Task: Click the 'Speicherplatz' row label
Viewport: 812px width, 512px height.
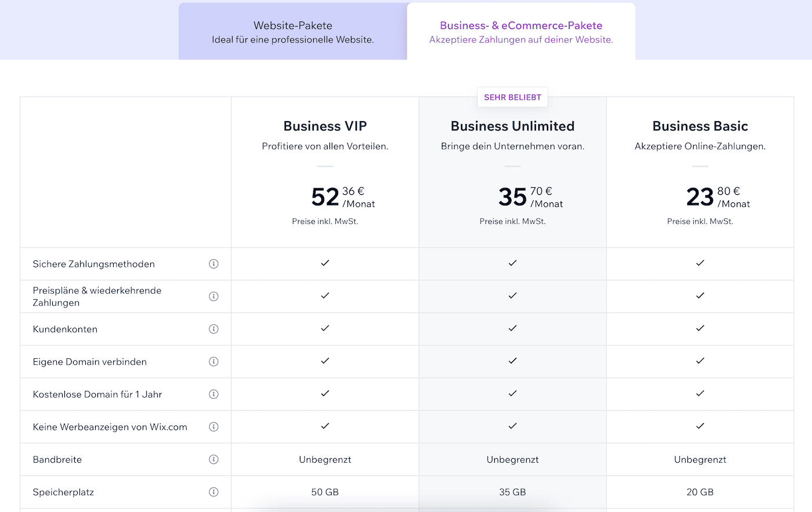Action: [63, 492]
